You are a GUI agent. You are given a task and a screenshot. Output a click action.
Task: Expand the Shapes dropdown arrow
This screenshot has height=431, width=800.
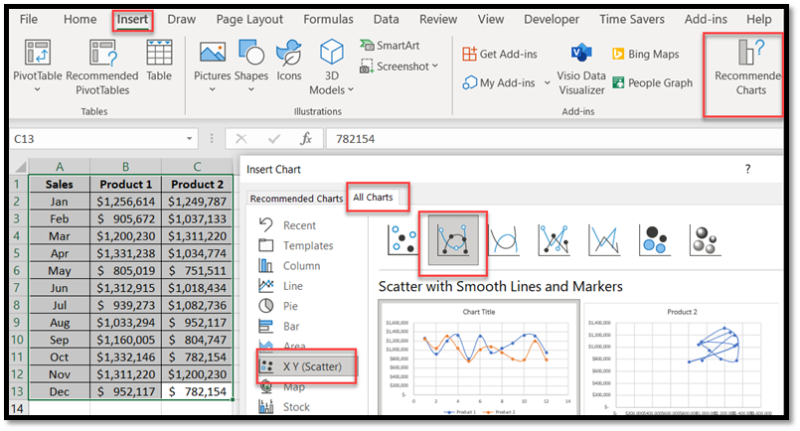click(x=251, y=90)
